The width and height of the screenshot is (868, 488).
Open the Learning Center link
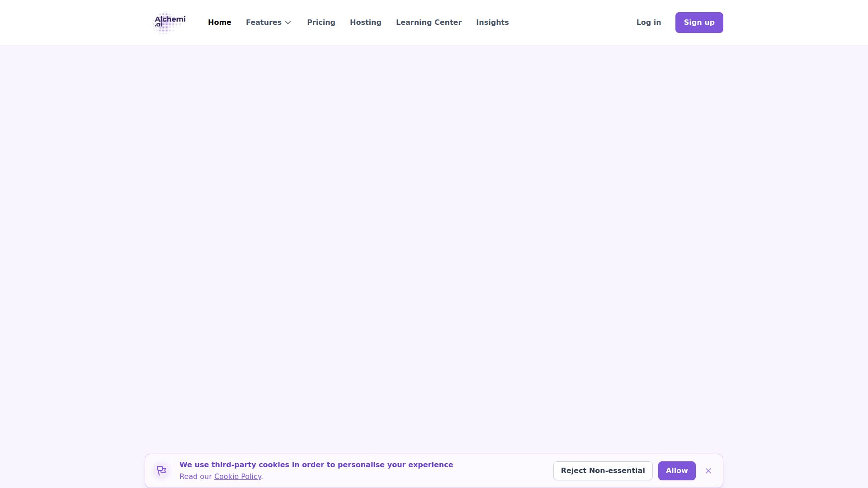click(429, 23)
